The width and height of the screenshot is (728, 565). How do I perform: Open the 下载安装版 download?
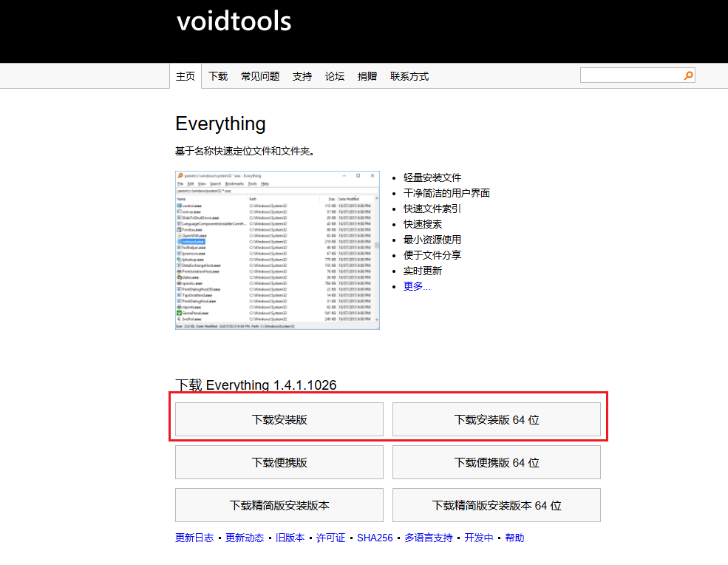click(278, 419)
